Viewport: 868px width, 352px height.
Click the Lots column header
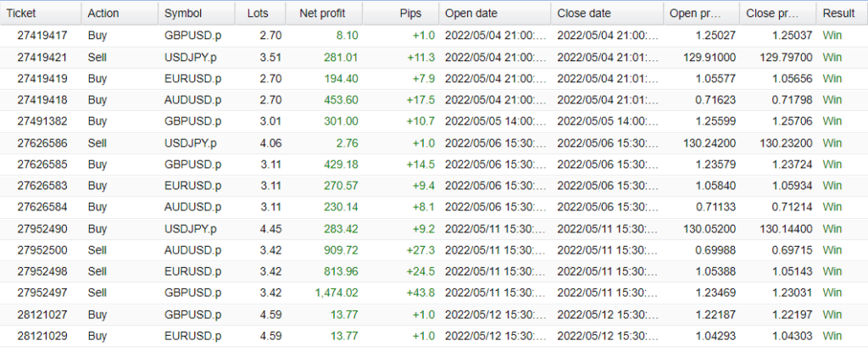pyautogui.click(x=257, y=14)
